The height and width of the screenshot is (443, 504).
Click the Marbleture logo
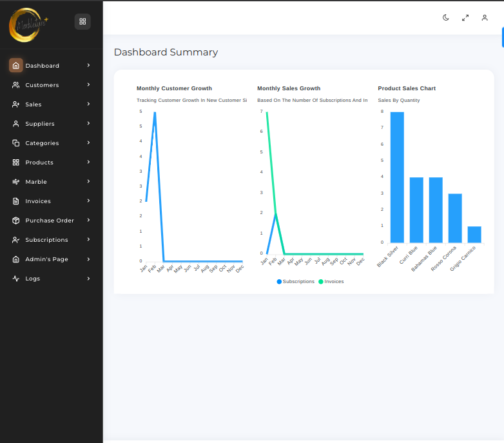[x=28, y=25]
